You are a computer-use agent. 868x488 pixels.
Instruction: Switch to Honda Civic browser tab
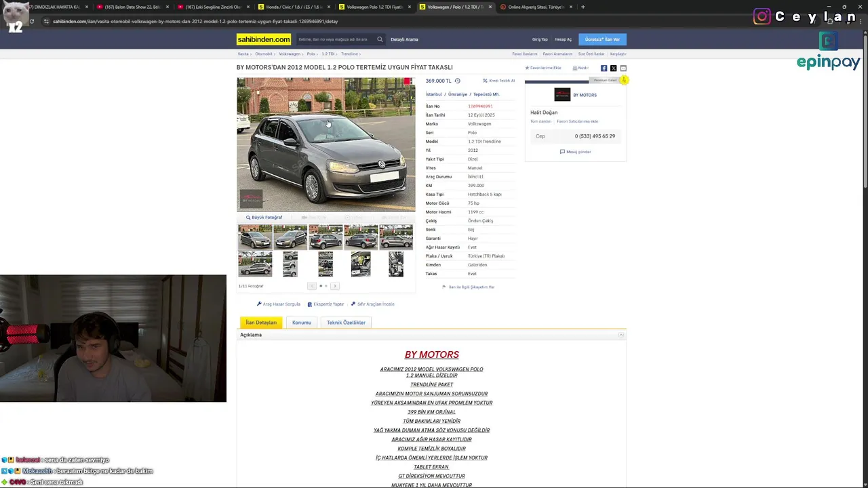294,7
